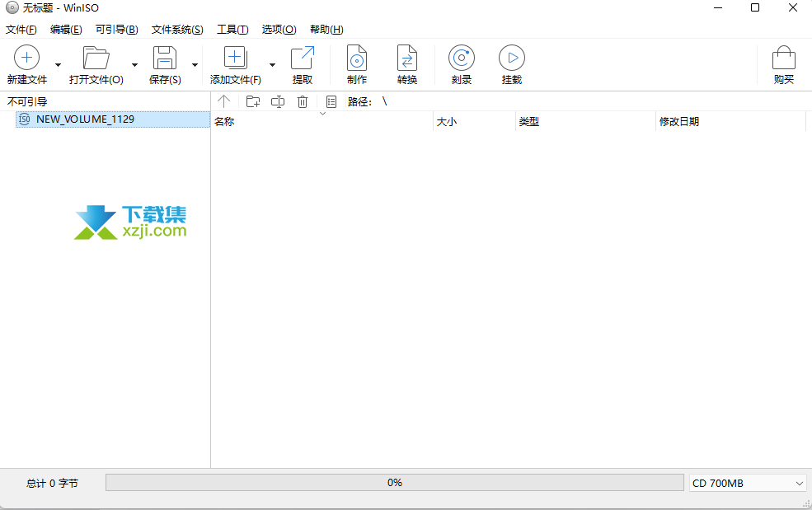Expand the 保存 dropdown arrow

coord(195,65)
